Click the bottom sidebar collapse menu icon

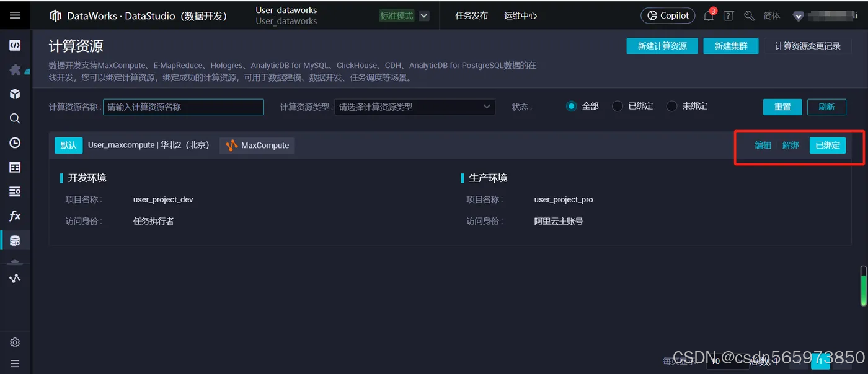(x=15, y=363)
